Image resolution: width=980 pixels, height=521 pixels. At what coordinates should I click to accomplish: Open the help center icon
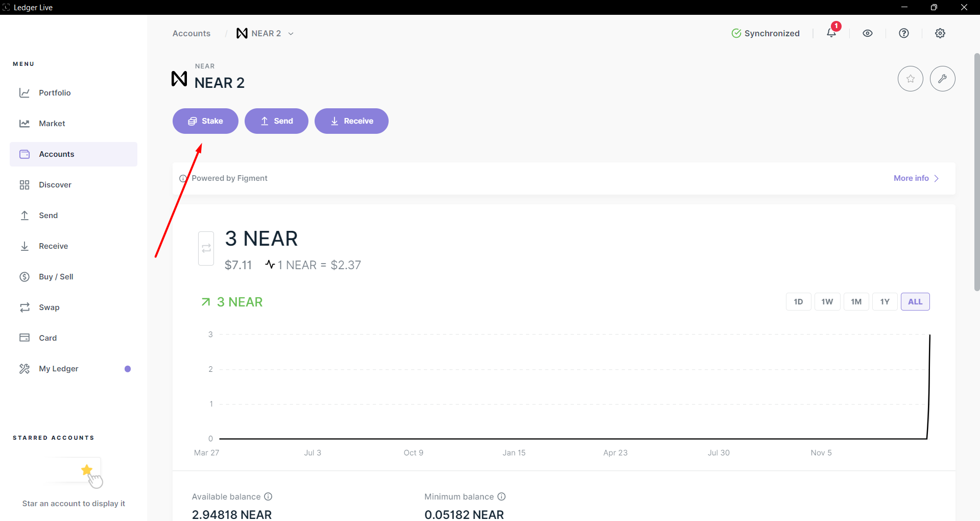click(904, 33)
